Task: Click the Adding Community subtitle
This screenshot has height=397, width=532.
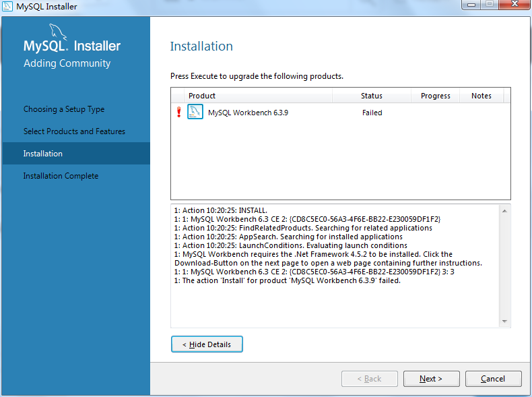Action: click(67, 63)
